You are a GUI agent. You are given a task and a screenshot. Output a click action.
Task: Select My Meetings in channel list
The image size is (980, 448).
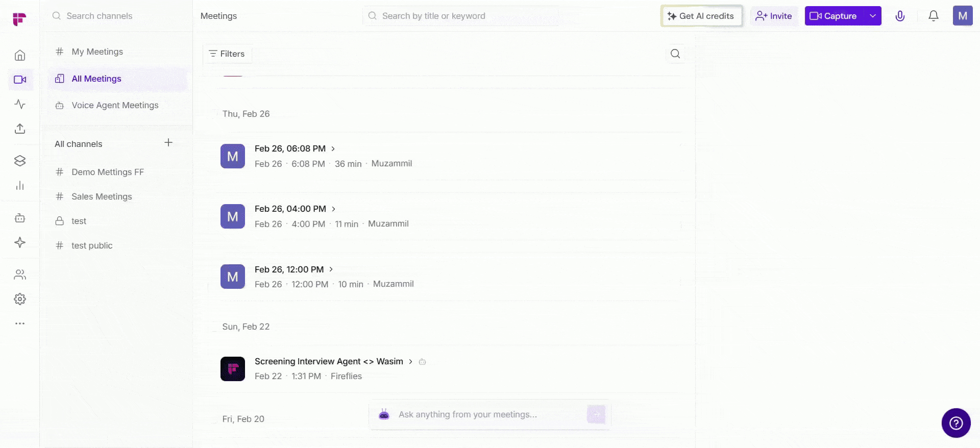(x=118, y=52)
